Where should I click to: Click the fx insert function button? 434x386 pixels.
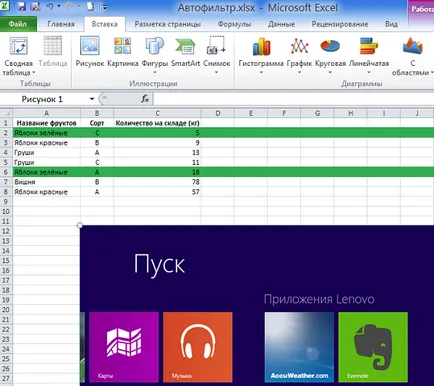145,99
